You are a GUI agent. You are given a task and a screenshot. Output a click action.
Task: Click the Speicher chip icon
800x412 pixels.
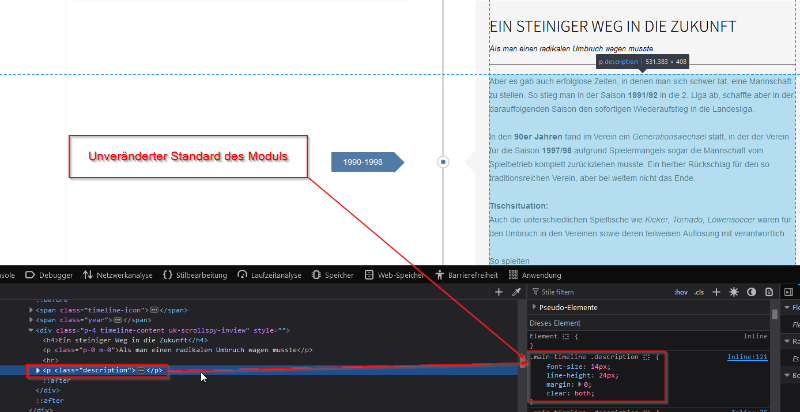pos(316,275)
